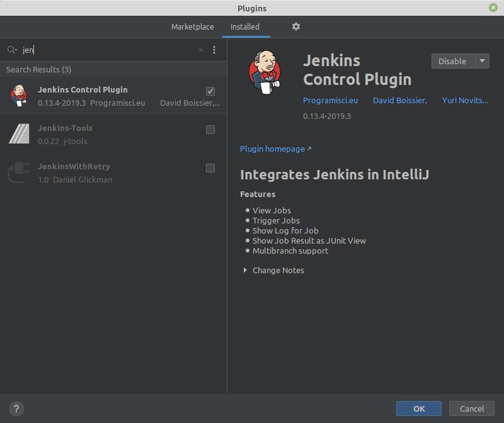The width and height of the screenshot is (504, 423).
Task: Enable the JenkinsWithRetry plugin checkbox
Action: tap(210, 168)
